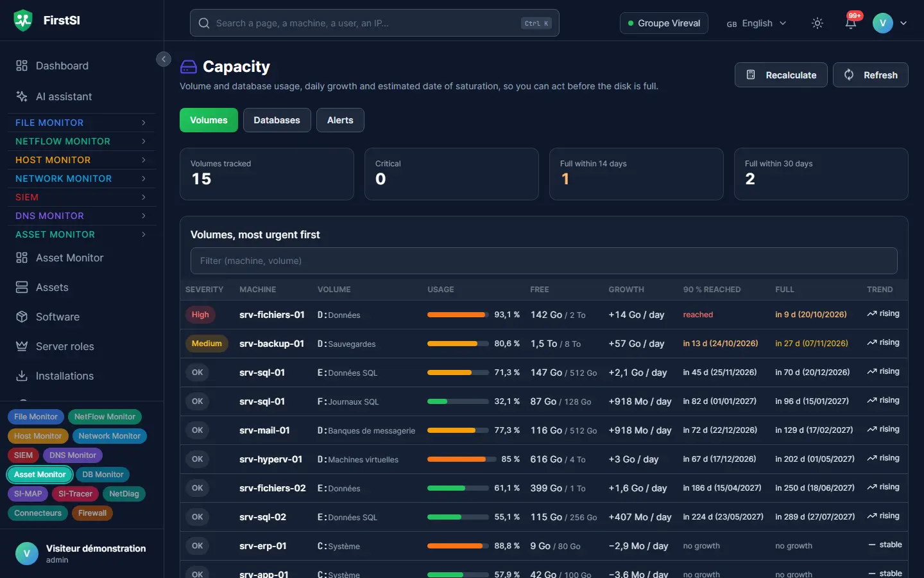Click the rising trend icon for srv-fichiers-01
The width and height of the screenshot is (924, 578).
point(872,314)
